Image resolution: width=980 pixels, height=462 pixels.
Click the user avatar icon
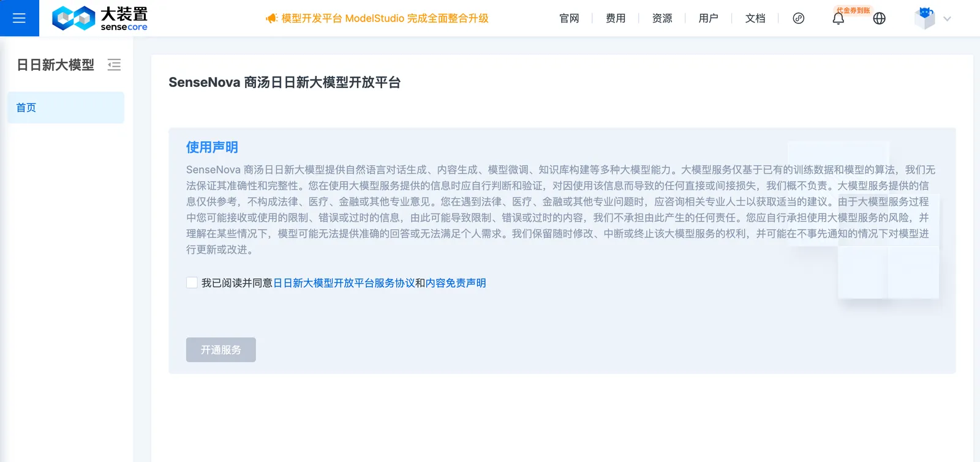point(925,18)
